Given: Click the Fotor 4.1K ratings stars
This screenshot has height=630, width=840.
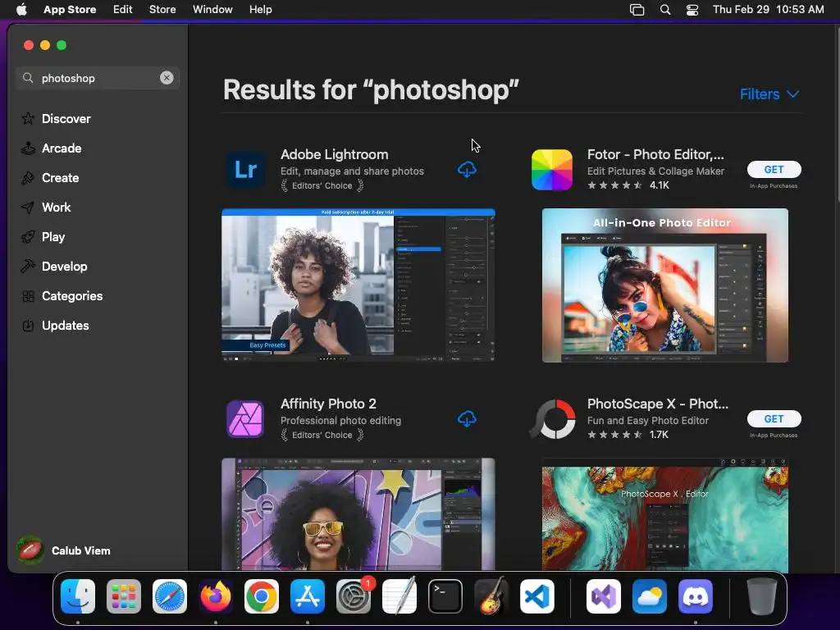Looking at the screenshot, I should point(628,185).
